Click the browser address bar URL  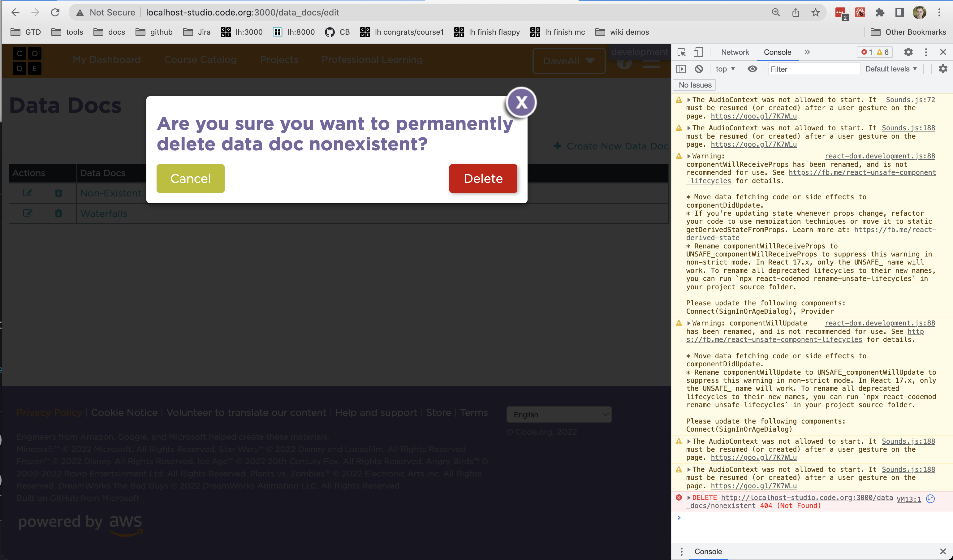tap(242, 12)
